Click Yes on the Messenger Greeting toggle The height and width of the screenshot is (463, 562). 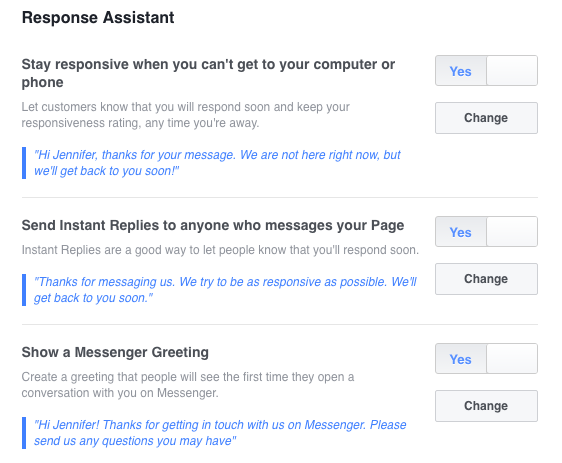point(461,359)
